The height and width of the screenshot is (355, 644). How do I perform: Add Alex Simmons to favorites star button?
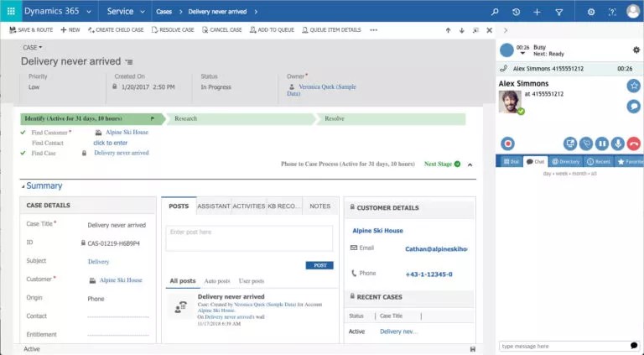[634, 86]
